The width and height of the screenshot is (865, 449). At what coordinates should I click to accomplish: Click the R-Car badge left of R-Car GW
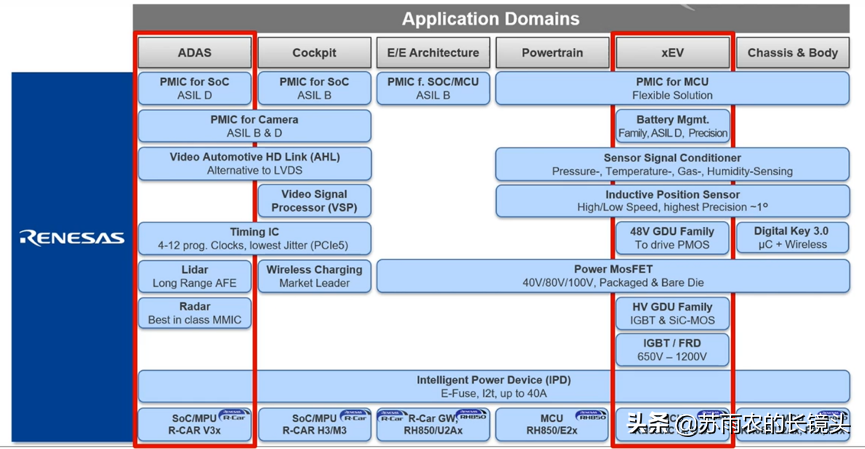(392, 416)
